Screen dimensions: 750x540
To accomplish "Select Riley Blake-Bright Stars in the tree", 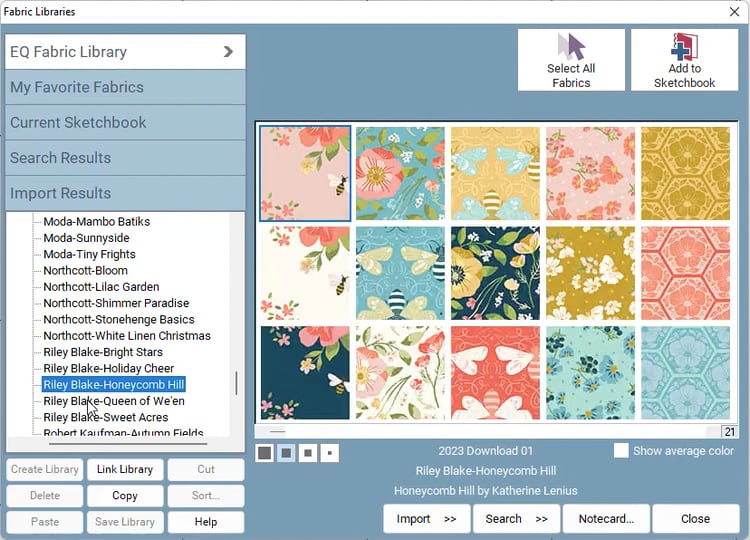I will point(103,352).
